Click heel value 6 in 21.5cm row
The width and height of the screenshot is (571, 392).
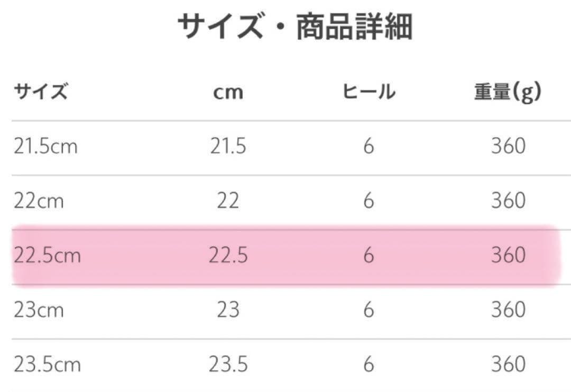[x=369, y=146]
